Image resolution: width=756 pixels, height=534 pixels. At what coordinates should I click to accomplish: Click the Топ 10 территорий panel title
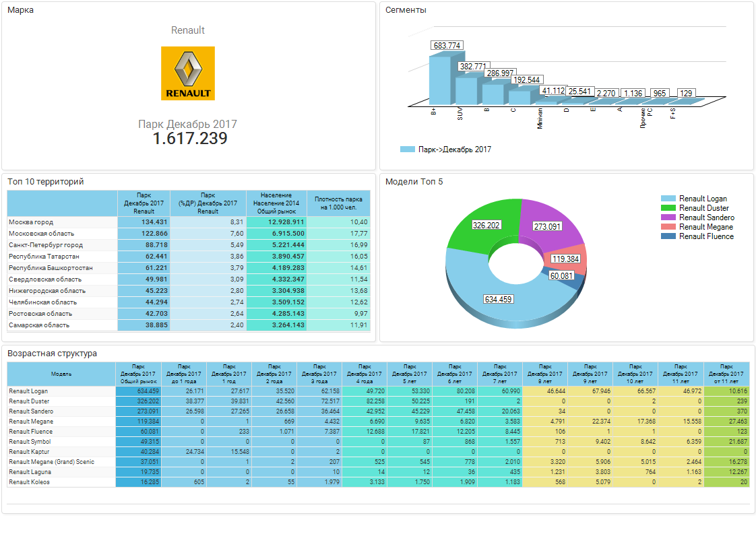click(x=45, y=182)
